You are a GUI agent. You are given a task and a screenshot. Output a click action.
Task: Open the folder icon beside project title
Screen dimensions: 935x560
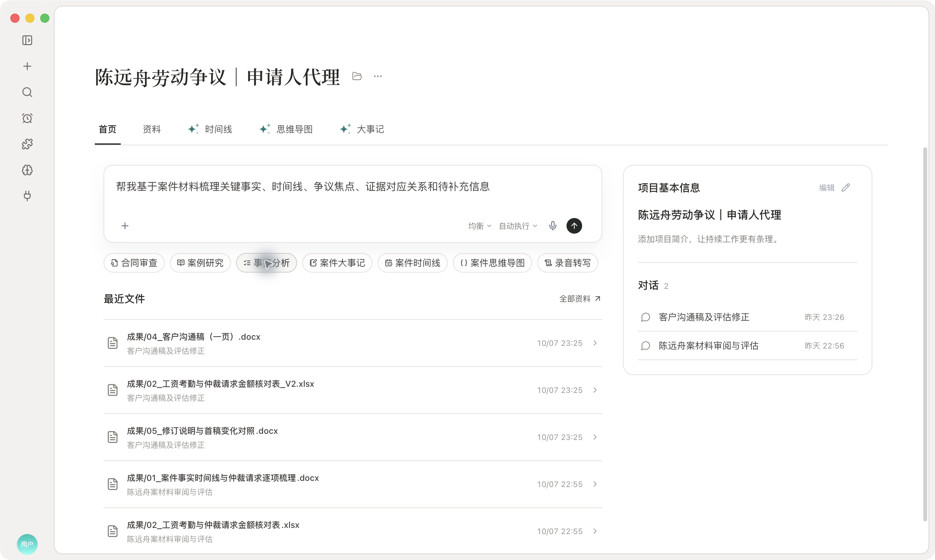[x=357, y=76]
